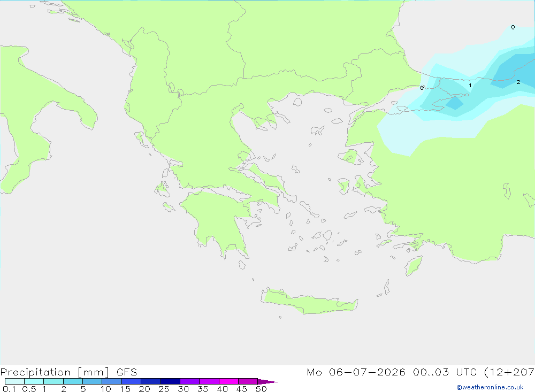The width and height of the screenshot is (535, 392).
Task: Pick the 10–15 mm legend swatch
Action: click(112, 381)
